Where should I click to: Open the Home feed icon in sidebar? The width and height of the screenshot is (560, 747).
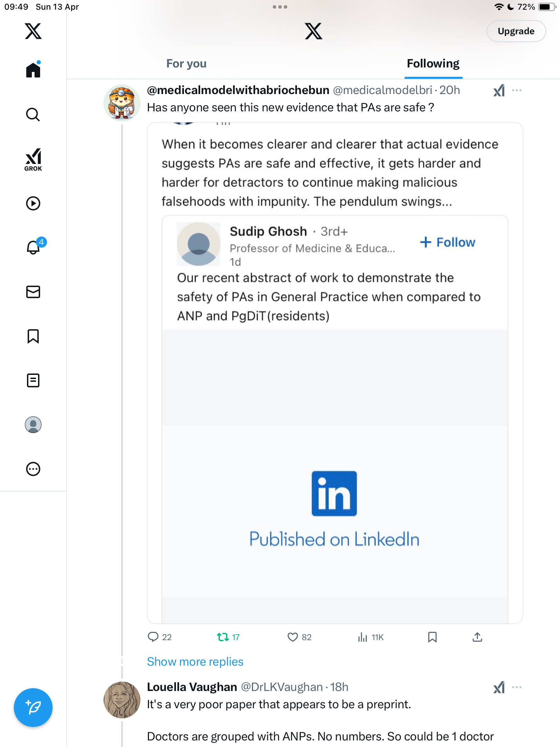(33, 70)
